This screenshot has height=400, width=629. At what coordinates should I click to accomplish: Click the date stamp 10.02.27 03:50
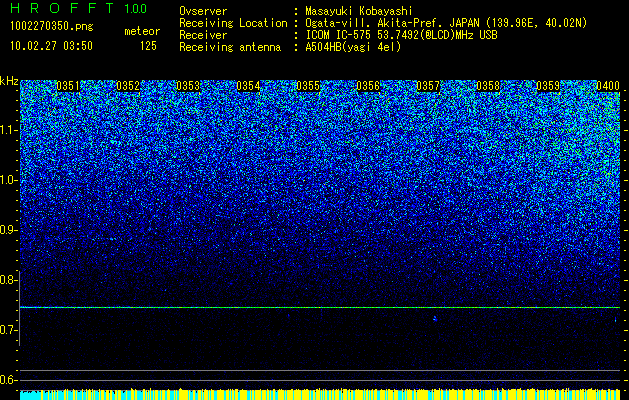click(x=51, y=46)
